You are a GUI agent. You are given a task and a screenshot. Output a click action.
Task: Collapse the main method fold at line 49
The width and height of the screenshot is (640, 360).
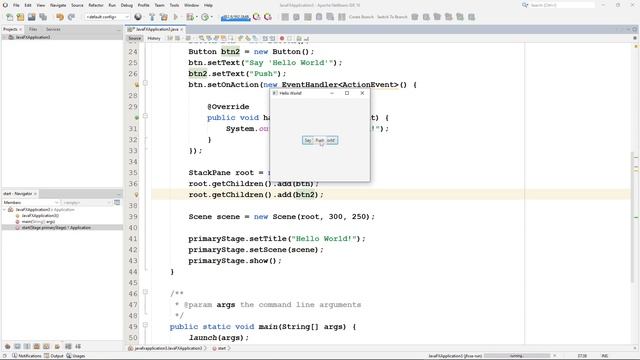pyautogui.click(x=145, y=325)
